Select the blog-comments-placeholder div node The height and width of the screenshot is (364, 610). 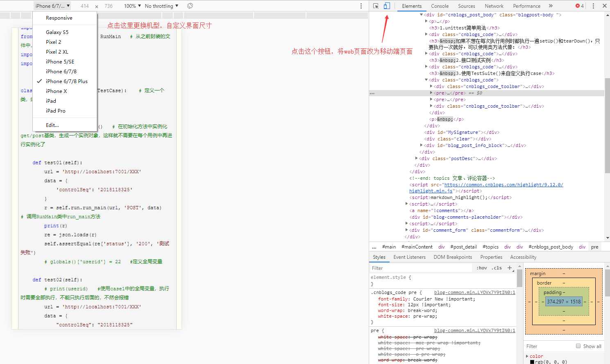click(466, 217)
